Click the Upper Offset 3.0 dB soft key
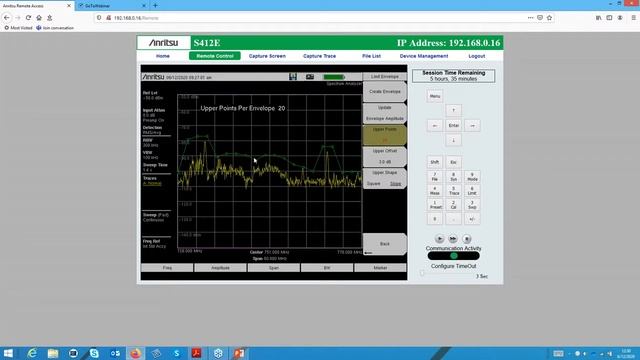 [x=384, y=157]
